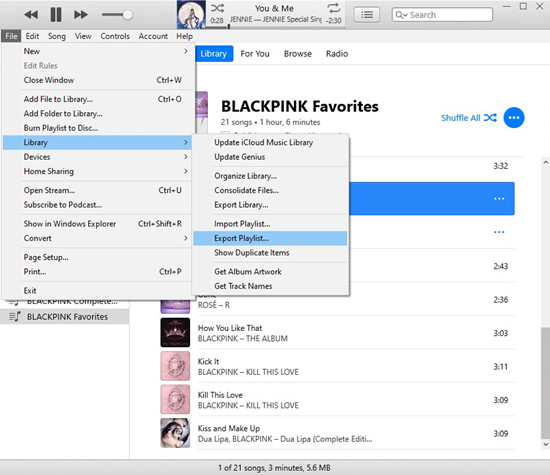The width and height of the screenshot is (550, 475).
Task: Choose Consolidate Files
Action: 270,190
